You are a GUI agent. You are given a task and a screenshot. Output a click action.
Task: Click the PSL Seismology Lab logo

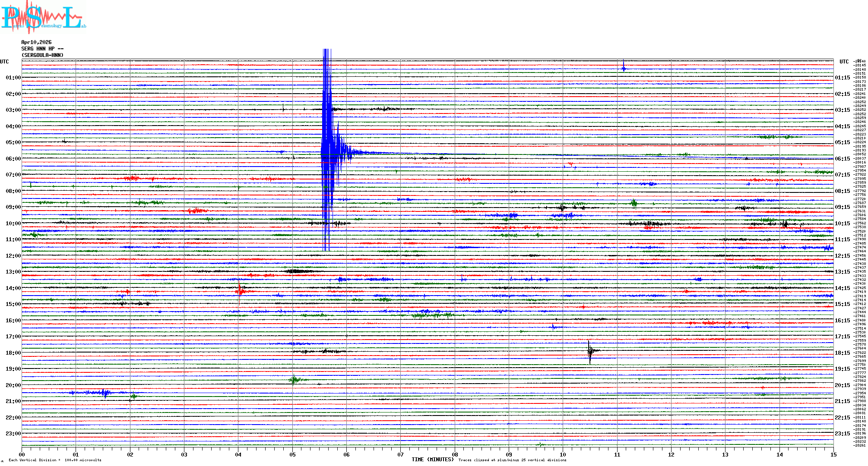click(43, 17)
